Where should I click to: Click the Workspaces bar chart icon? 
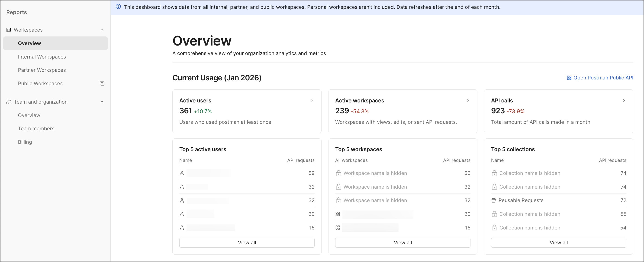[x=9, y=30]
